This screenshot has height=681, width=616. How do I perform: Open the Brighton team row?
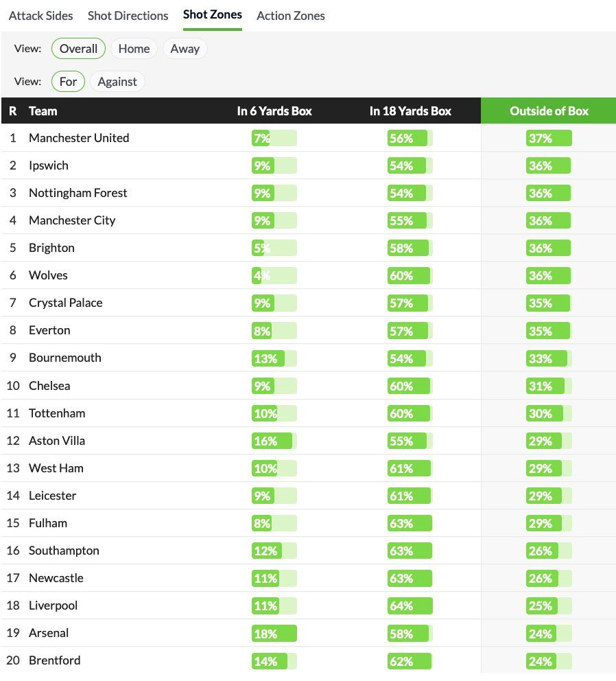click(51, 248)
